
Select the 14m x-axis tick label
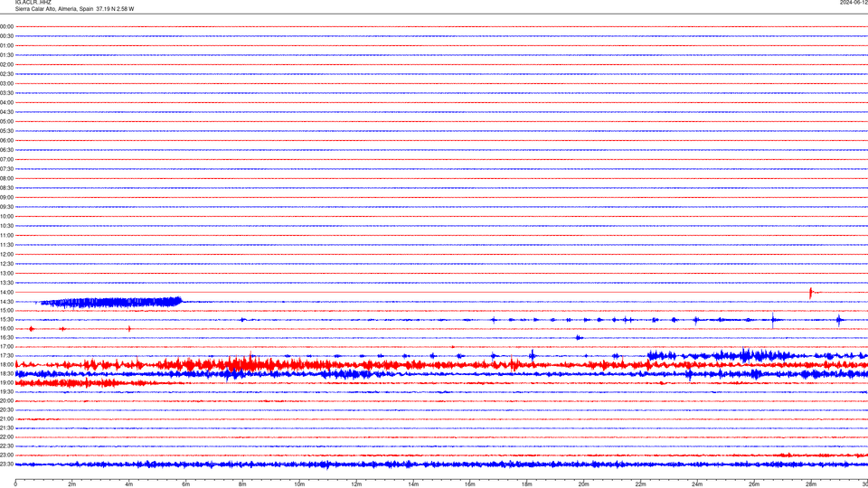[413, 484]
